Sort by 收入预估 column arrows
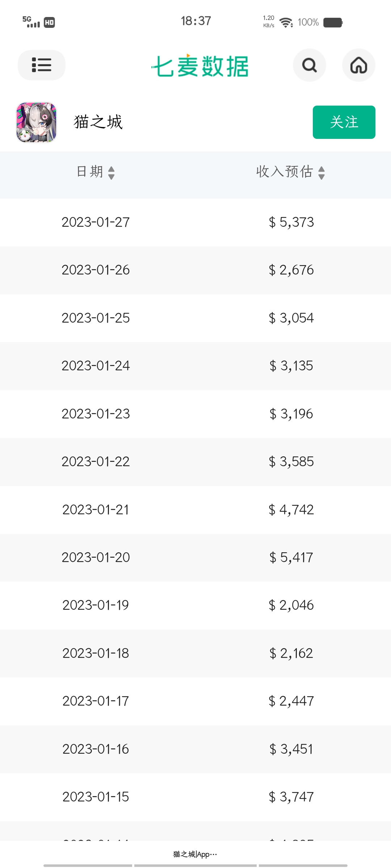The image size is (391, 868). (x=321, y=173)
